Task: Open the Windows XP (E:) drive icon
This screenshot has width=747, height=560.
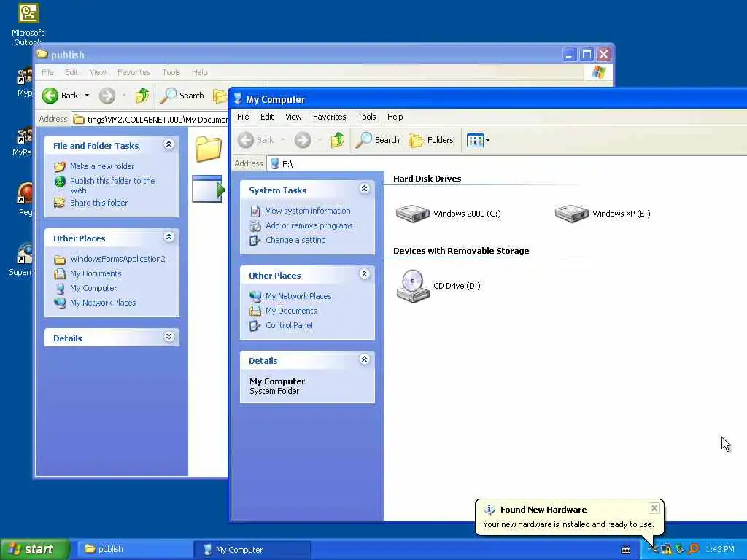Action: tap(572, 214)
